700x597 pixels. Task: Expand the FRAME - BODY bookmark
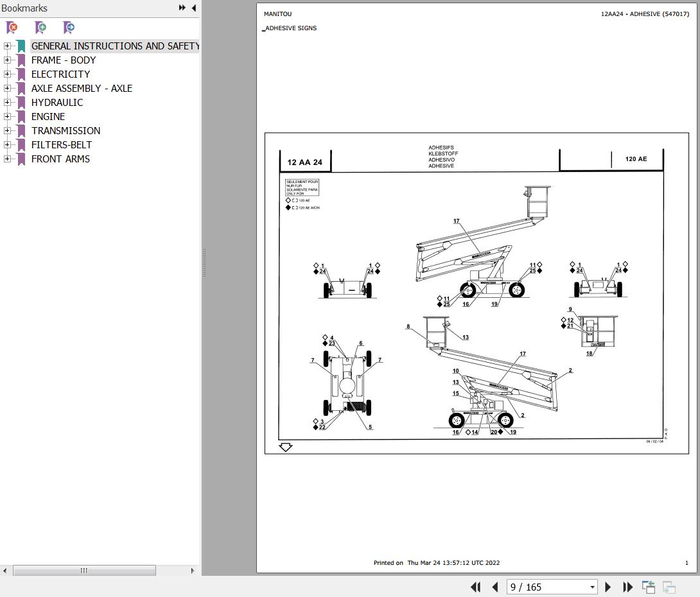coord(7,60)
